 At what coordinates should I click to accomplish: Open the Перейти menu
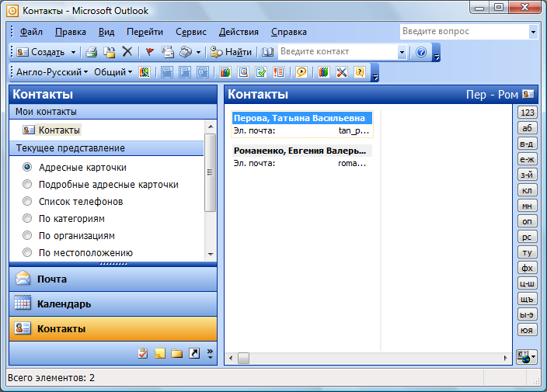coord(145,32)
